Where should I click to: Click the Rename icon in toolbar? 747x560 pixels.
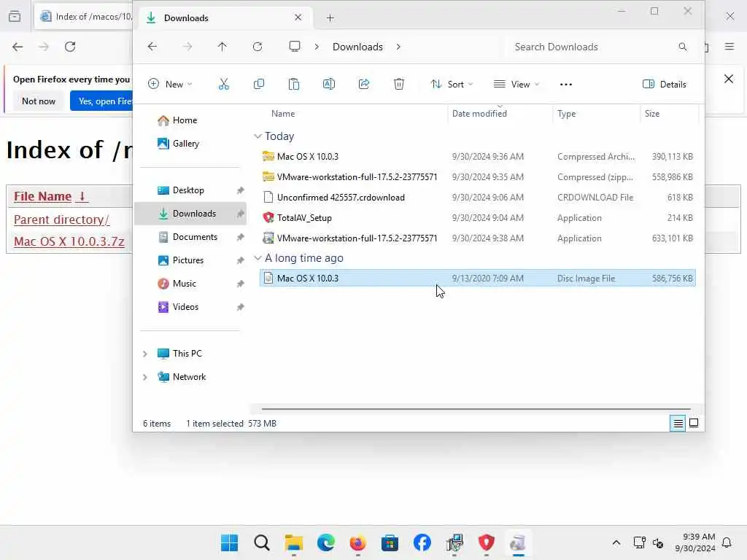coord(329,85)
